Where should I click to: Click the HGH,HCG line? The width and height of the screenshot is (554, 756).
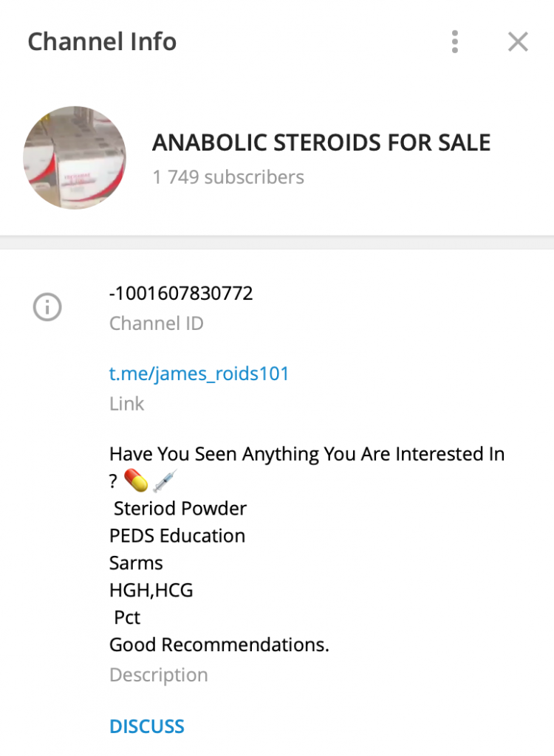[x=151, y=590]
